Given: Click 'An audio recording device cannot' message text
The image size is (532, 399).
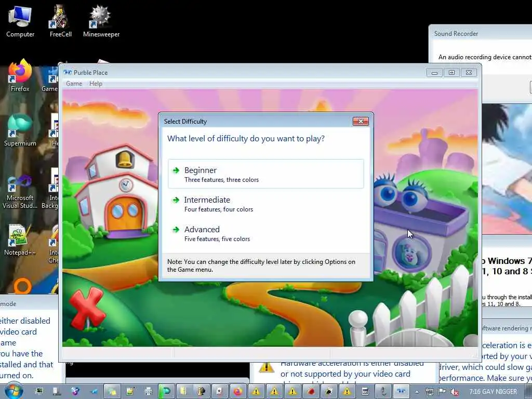Looking at the screenshot, I should pos(485,57).
